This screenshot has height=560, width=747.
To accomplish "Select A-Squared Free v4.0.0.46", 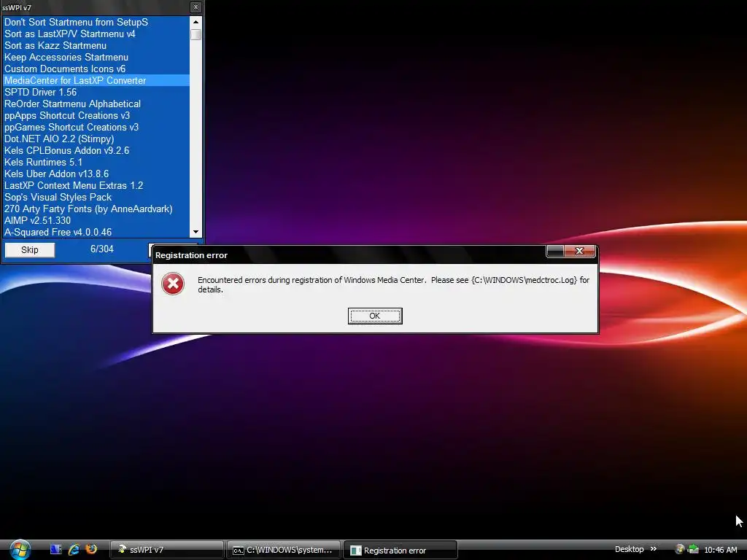I will click(96, 232).
